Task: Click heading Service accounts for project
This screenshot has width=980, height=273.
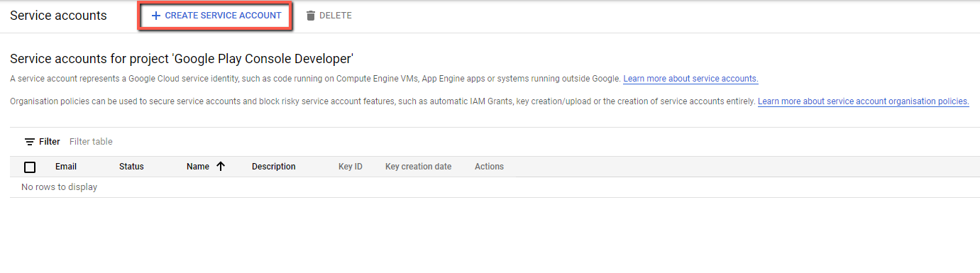Action: [182, 58]
